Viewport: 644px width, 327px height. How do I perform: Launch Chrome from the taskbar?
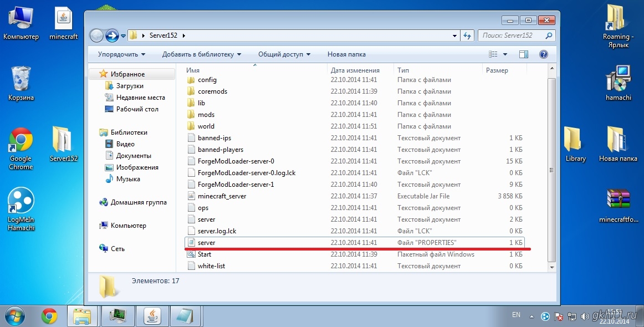(x=49, y=316)
